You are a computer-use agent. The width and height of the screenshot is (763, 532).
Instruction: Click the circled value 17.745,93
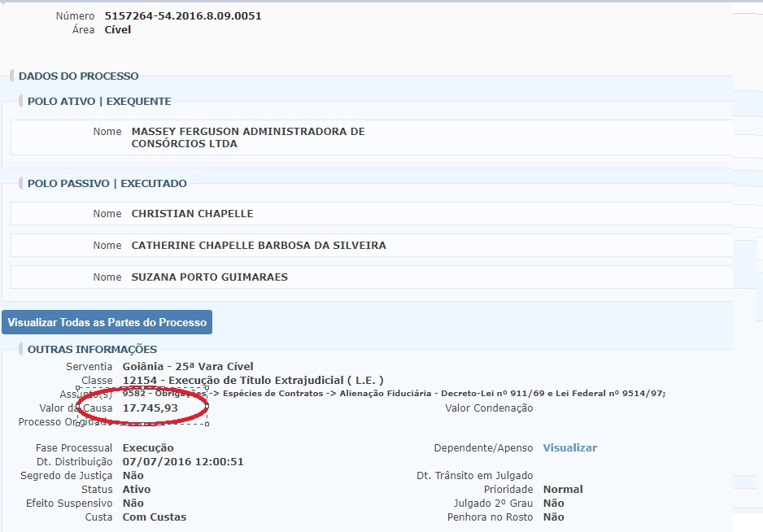click(x=150, y=408)
